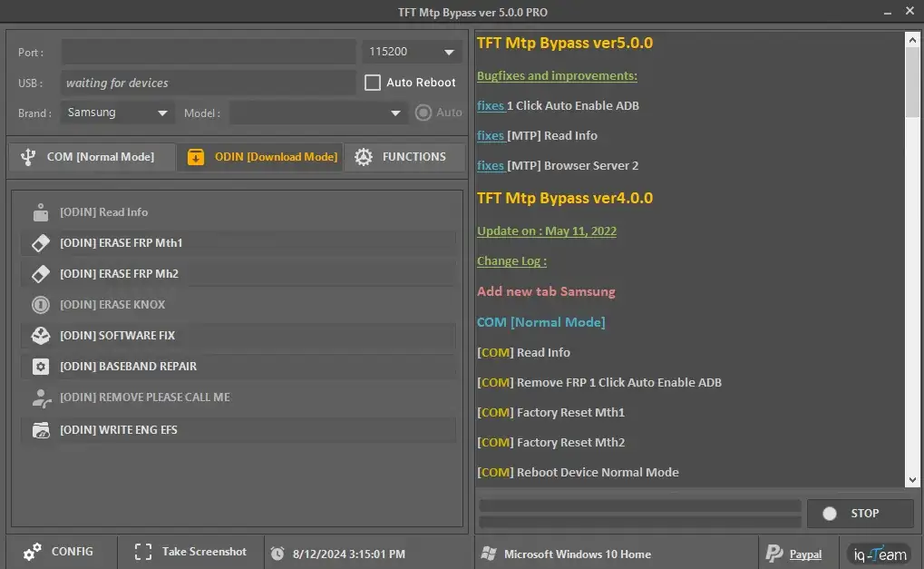924x569 pixels.
Task: Open the Model dropdown list
Action: (x=317, y=113)
